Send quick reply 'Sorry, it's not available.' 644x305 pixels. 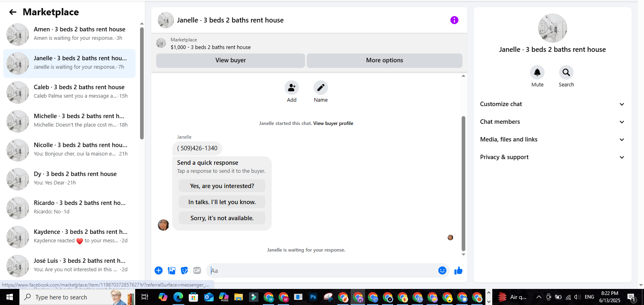(222, 218)
